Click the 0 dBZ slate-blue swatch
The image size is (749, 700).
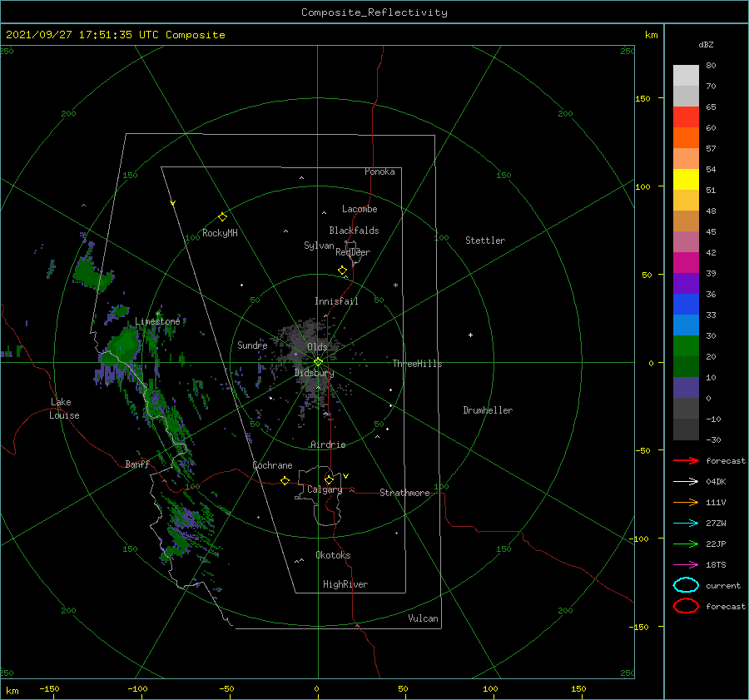pyautogui.click(x=686, y=388)
